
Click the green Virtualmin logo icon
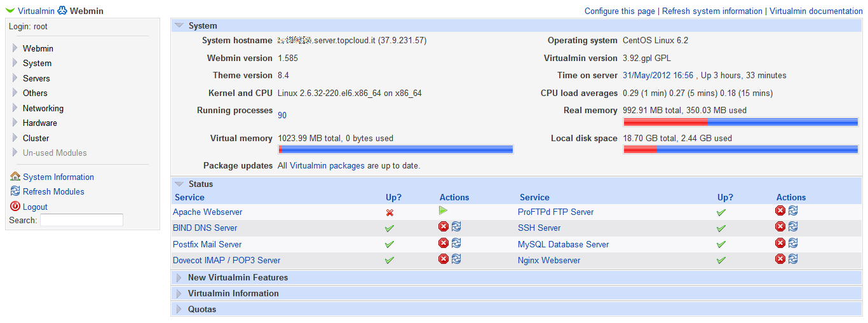[10, 11]
